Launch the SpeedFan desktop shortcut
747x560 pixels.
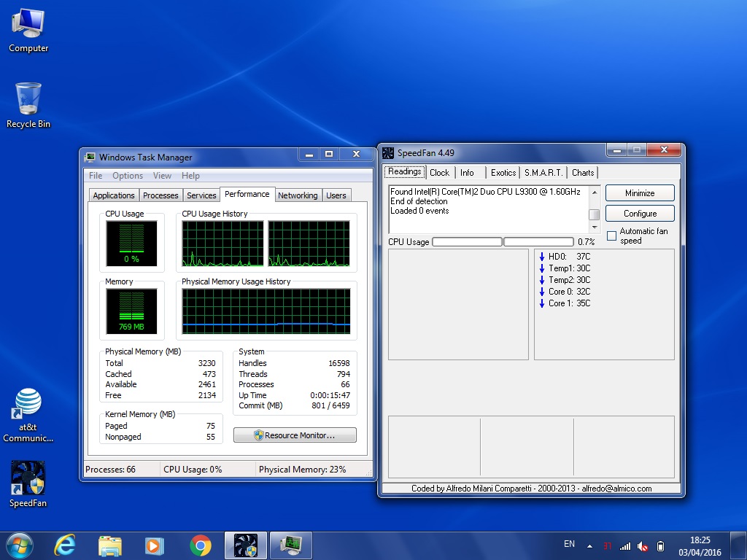[x=28, y=484]
